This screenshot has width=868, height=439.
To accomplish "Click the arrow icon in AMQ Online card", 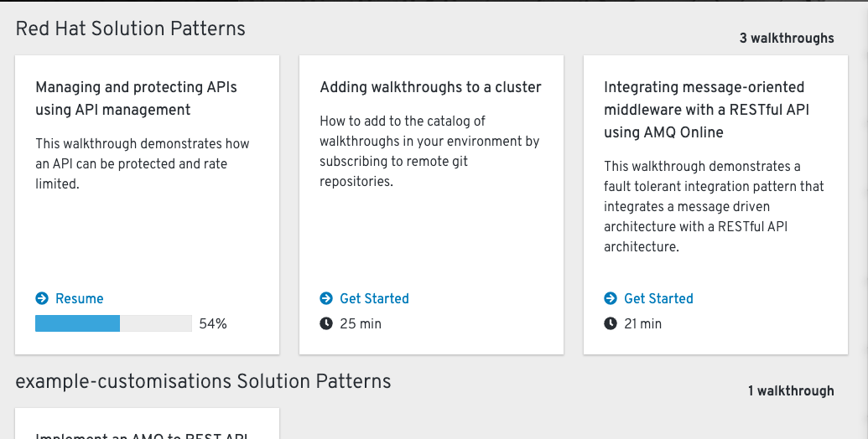I will [611, 299].
